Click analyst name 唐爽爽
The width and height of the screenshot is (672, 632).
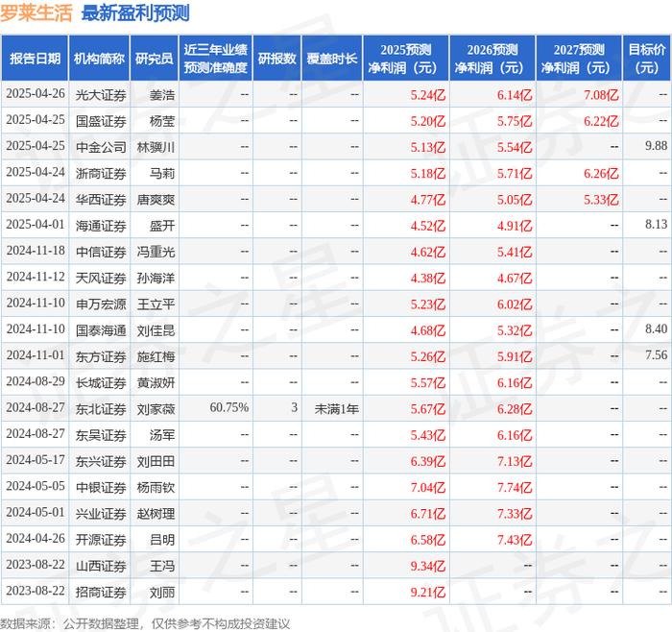pyautogui.click(x=156, y=200)
